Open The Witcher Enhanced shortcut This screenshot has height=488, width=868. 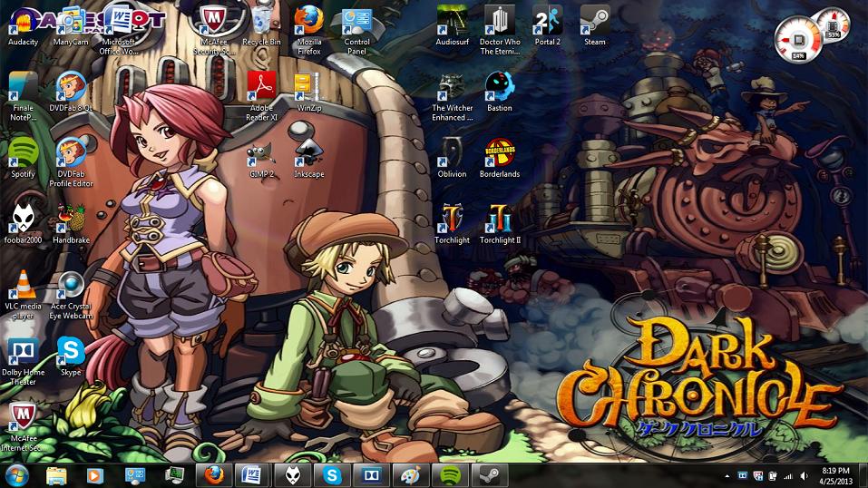[453, 97]
